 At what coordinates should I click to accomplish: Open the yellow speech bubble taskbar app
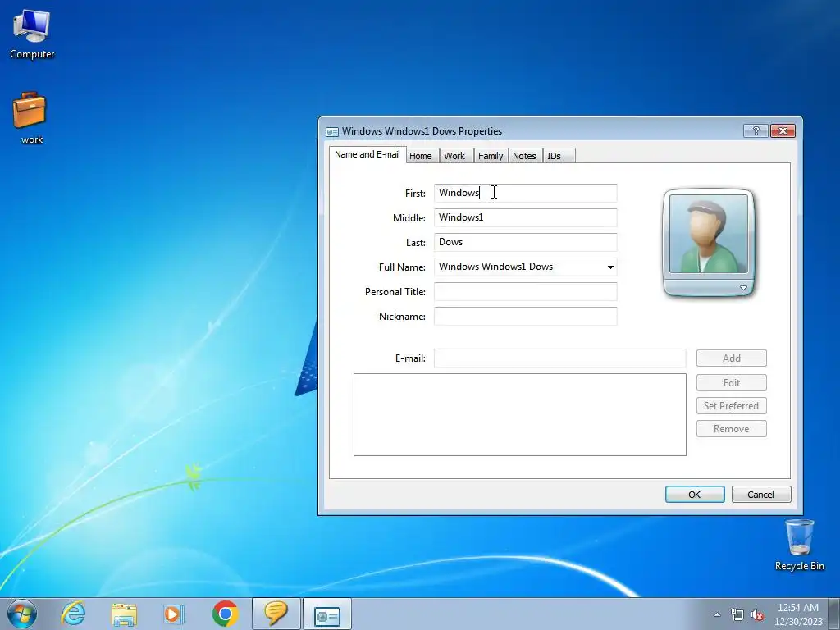pos(276,614)
